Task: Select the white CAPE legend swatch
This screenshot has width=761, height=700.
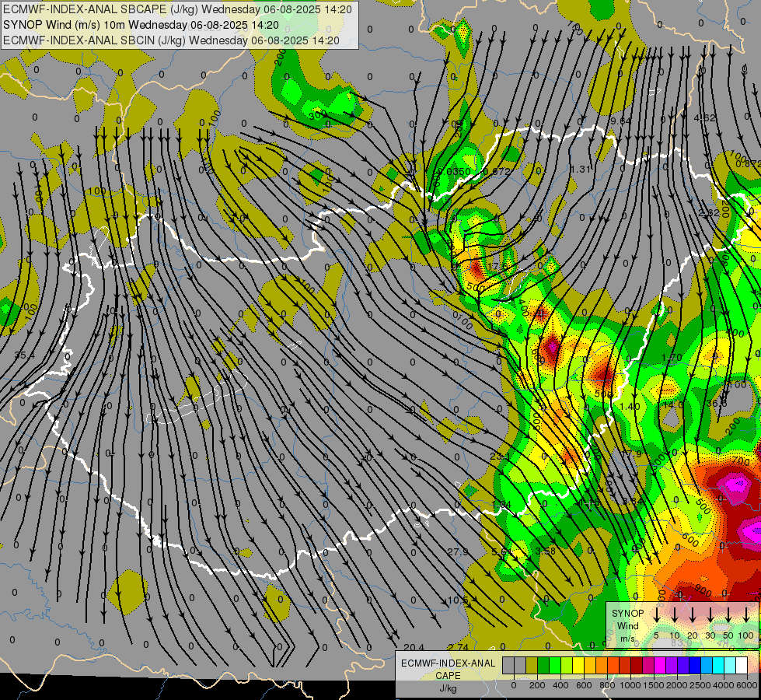Action: (742, 665)
